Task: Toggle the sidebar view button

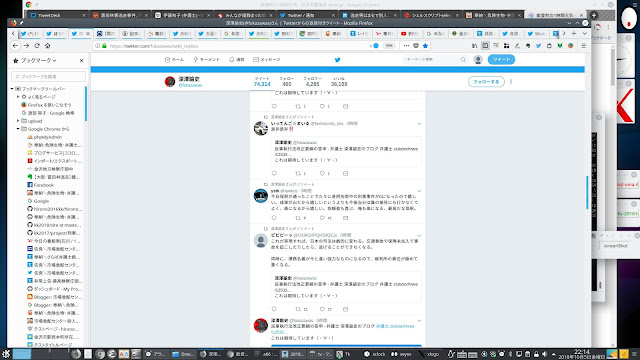Action: click(x=485, y=46)
